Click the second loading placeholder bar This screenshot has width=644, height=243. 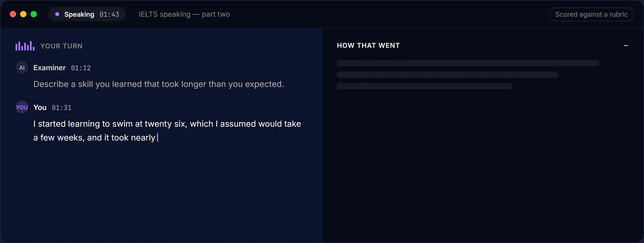click(x=448, y=75)
